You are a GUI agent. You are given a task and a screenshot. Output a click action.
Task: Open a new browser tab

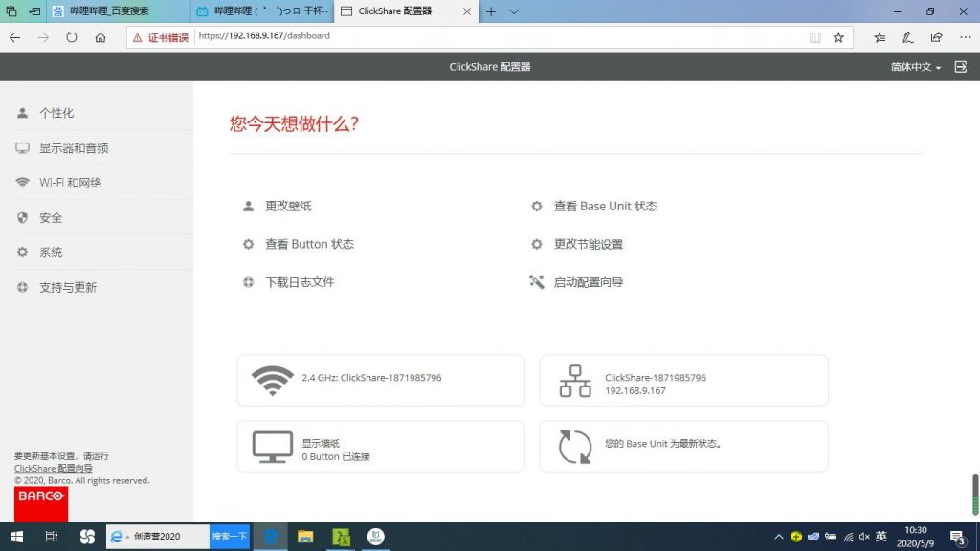pos(491,11)
